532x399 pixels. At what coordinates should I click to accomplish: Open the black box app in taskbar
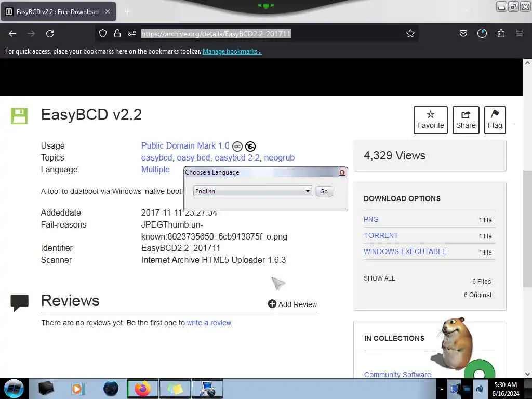46,389
